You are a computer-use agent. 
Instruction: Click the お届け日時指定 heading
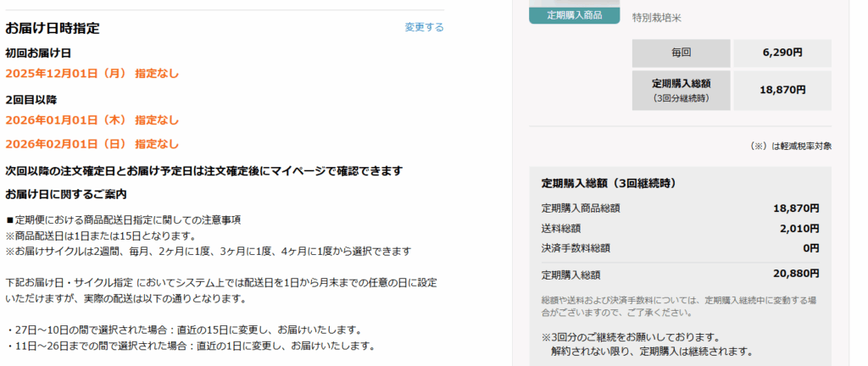coord(53,28)
